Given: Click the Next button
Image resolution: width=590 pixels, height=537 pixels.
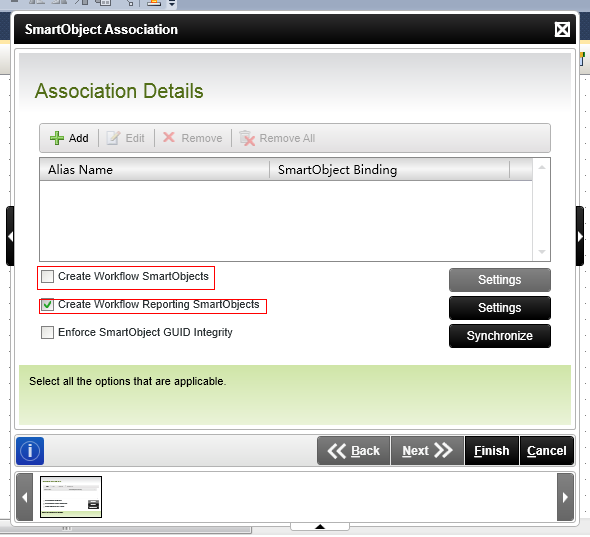Looking at the screenshot, I should click(x=427, y=451).
